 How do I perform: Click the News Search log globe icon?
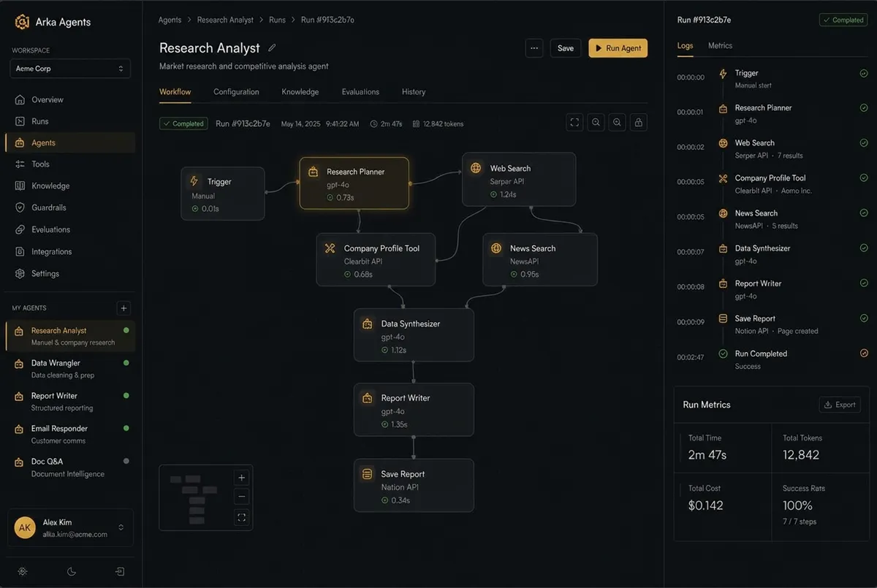pos(723,213)
